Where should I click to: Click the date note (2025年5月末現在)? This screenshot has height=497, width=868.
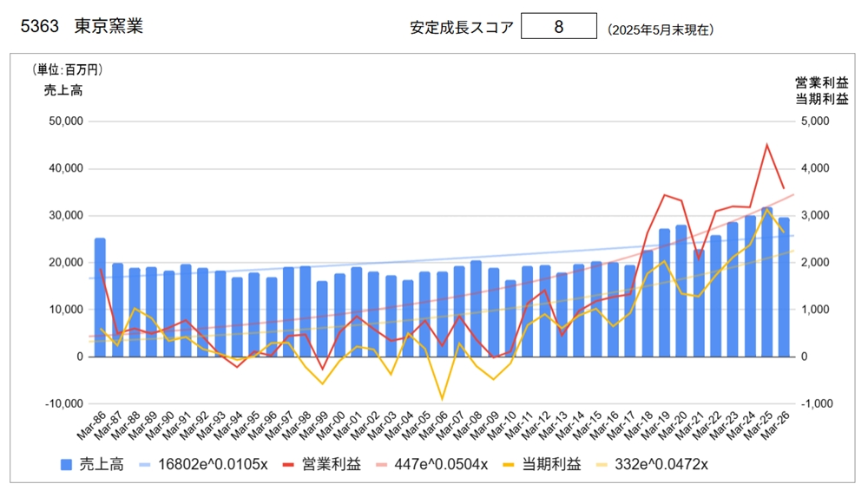click(661, 29)
